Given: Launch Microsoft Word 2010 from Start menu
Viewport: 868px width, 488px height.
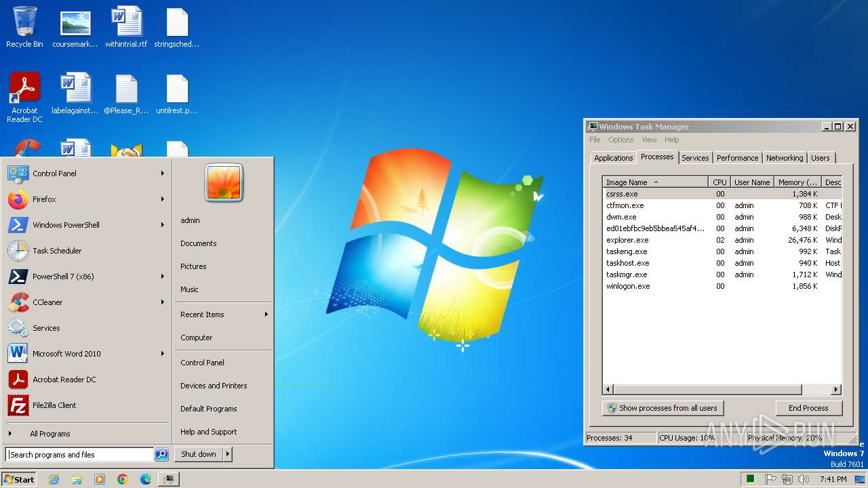Looking at the screenshot, I should (x=85, y=354).
